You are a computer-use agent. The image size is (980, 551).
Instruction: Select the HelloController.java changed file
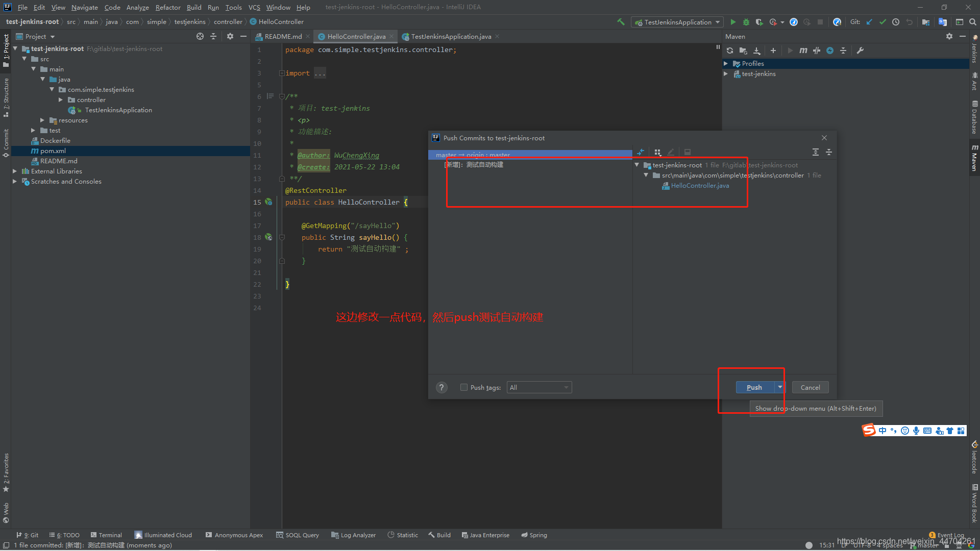pos(700,186)
